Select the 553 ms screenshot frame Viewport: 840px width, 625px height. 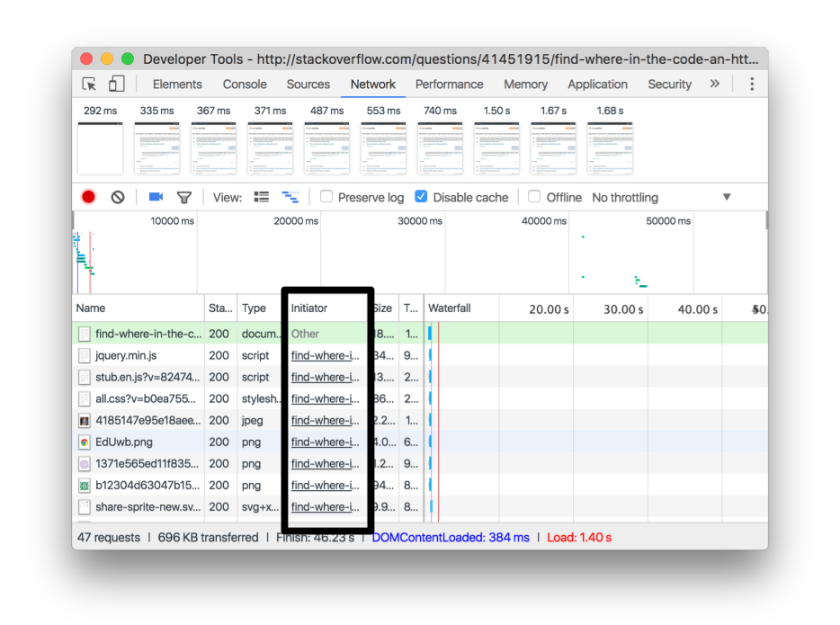pyautogui.click(x=383, y=148)
